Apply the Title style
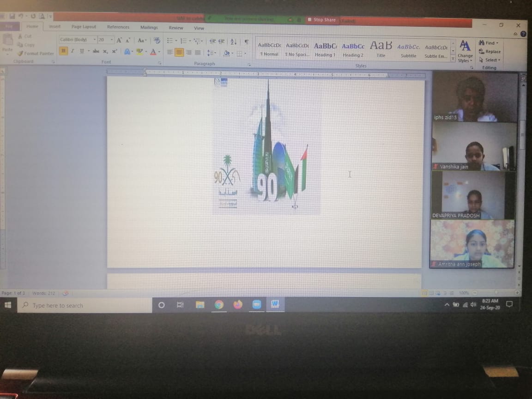The image size is (532, 399). pos(381,50)
